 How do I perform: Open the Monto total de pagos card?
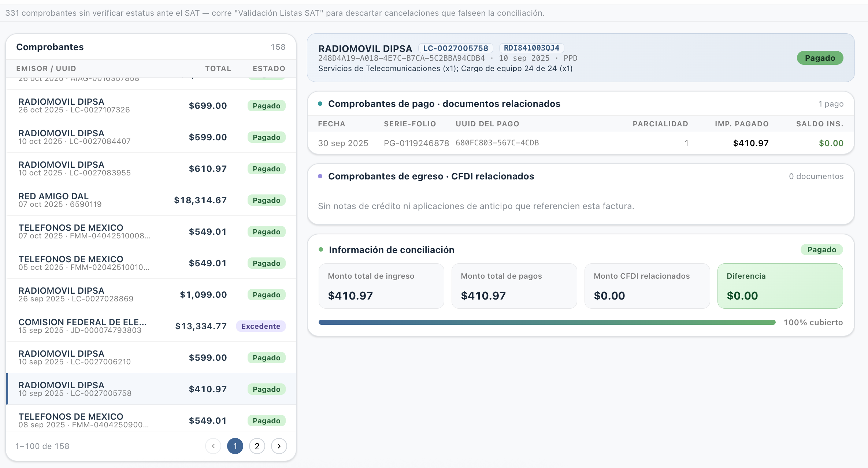tap(514, 286)
